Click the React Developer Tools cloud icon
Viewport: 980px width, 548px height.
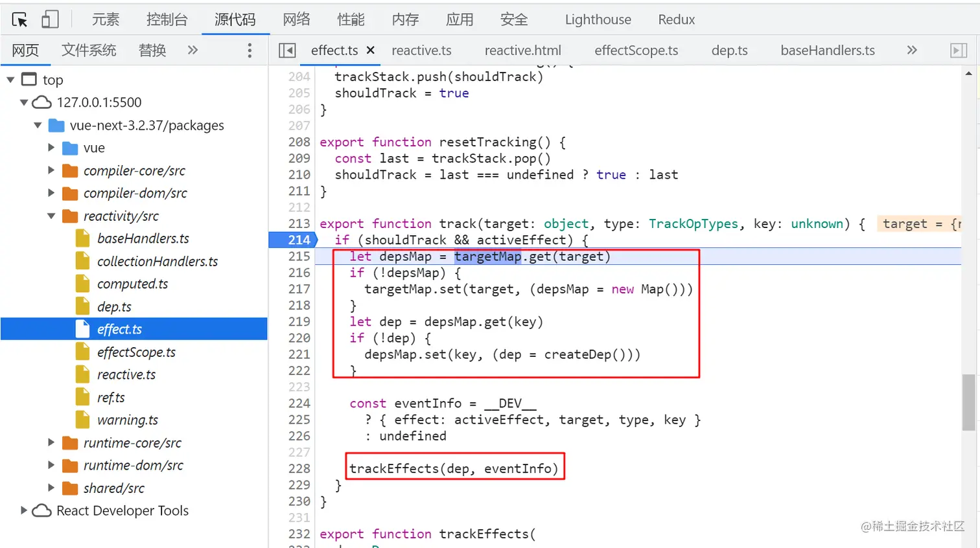click(x=41, y=510)
